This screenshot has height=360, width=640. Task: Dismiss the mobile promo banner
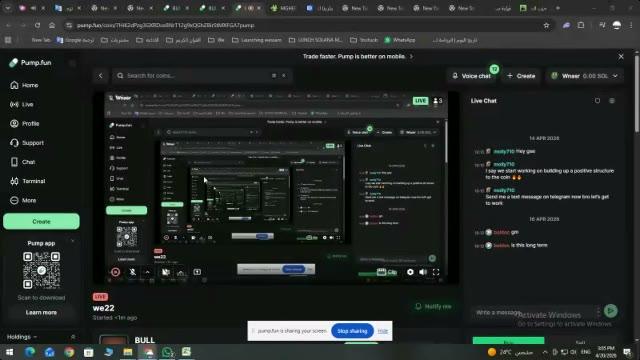pos(621,56)
